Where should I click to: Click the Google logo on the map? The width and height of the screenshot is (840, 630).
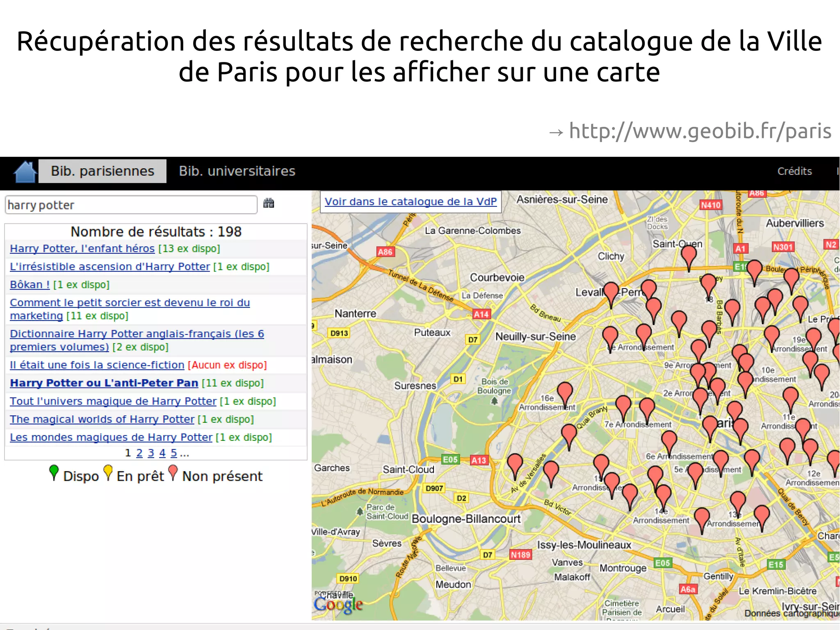(338, 605)
